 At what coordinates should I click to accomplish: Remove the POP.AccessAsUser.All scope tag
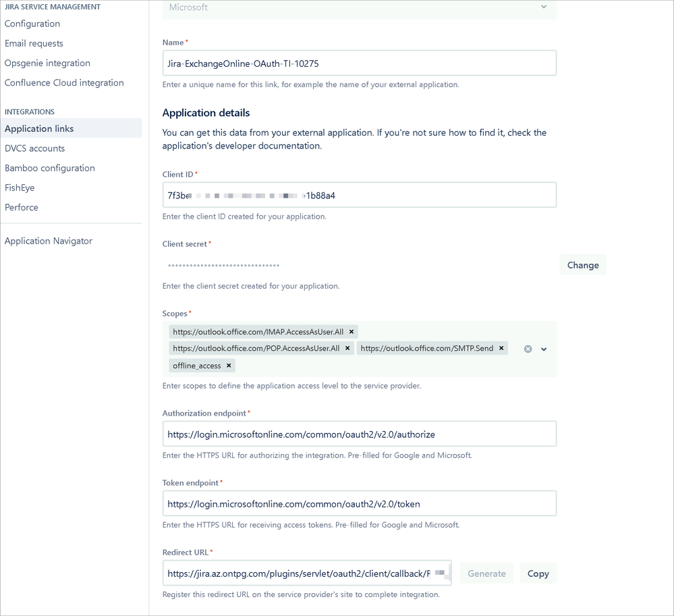347,348
